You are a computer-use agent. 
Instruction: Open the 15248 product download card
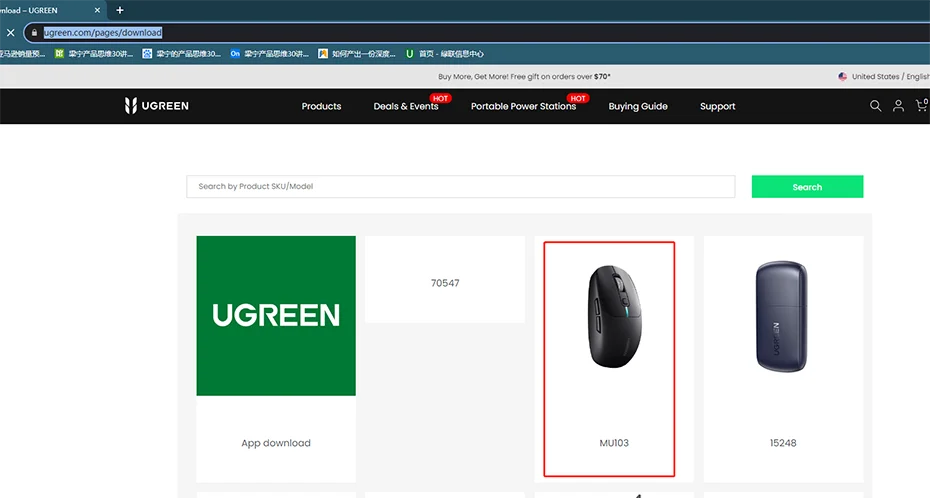tap(783, 359)
